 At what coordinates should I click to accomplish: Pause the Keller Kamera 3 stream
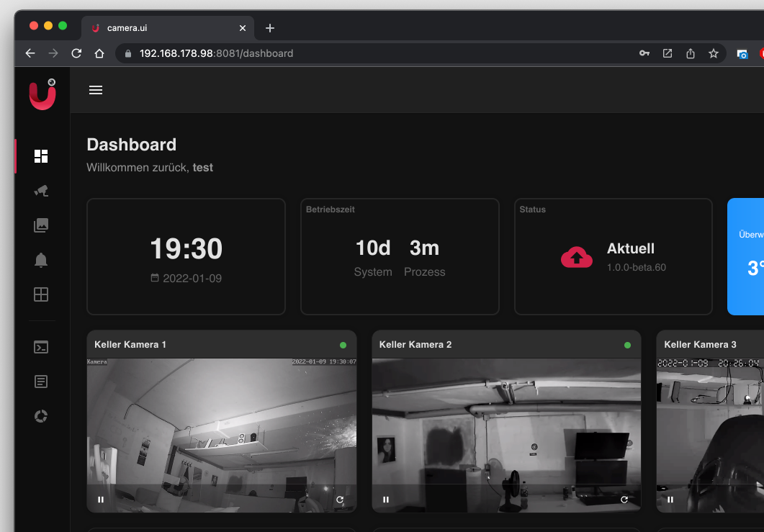[670, 499]
